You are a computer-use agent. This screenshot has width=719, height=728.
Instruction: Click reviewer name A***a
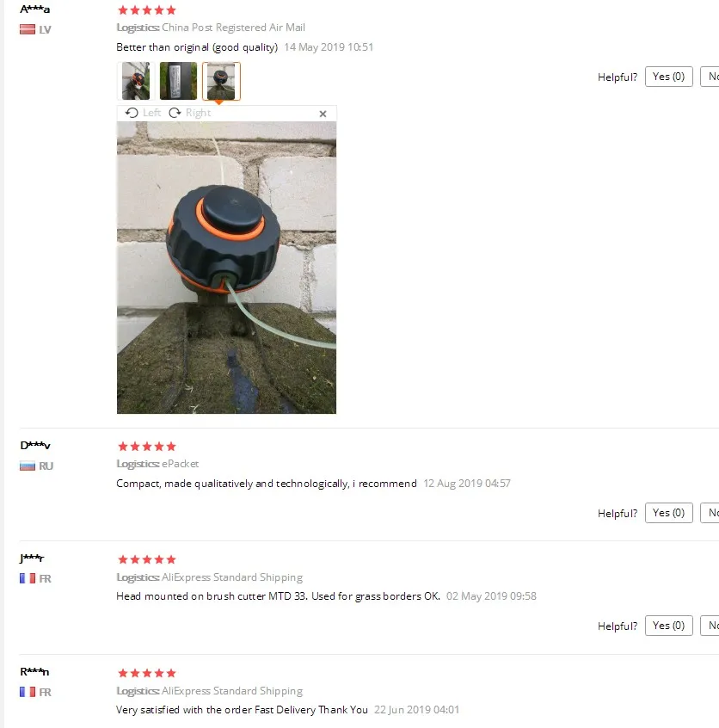tap(34, 9)
